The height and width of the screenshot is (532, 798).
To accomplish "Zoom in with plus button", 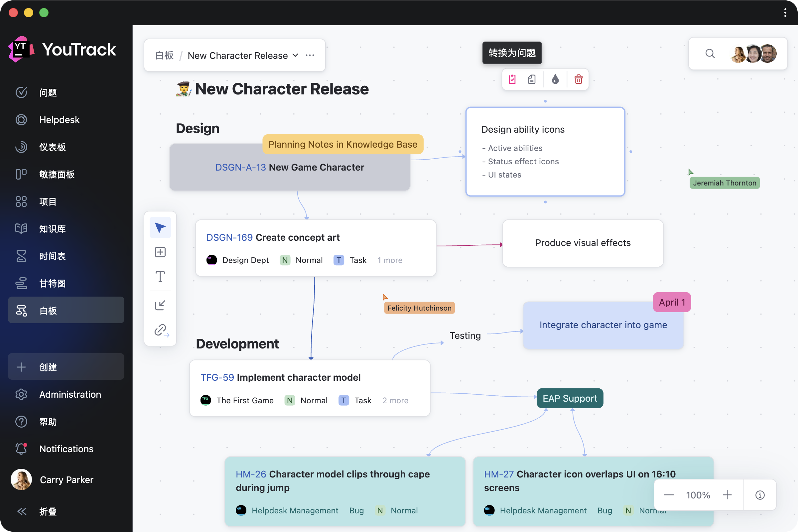I will pos(727,495).
